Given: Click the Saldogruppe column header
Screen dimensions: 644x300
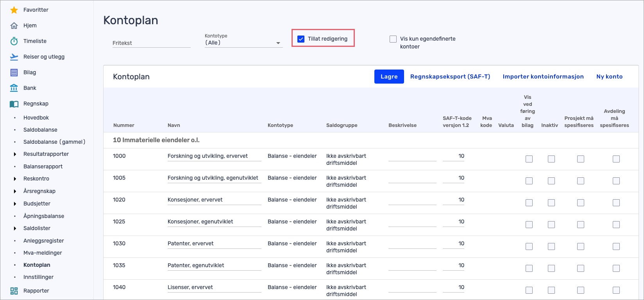Looking at the screenshot, I should click(342, 125).
